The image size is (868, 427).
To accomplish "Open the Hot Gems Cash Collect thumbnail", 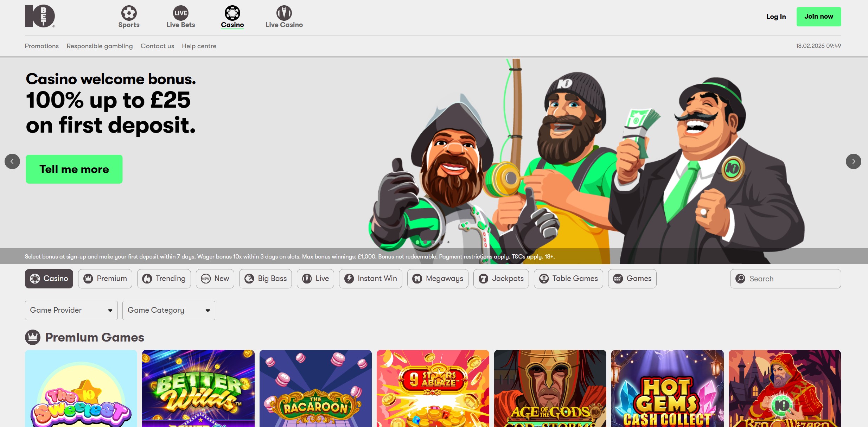I will [x=667, y=389].
